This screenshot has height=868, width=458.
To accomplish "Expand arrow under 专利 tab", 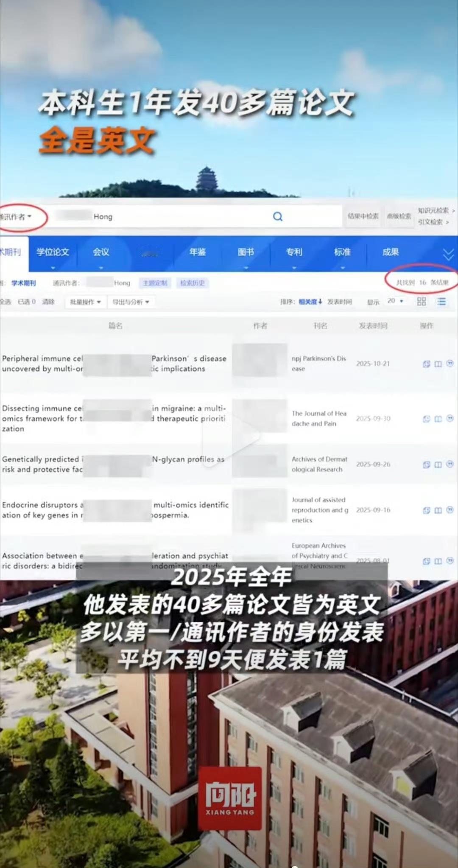I will click(x=294, y=268).
